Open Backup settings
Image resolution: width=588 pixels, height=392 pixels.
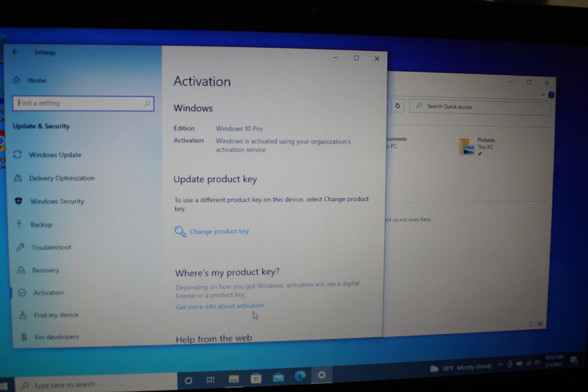[34, 224]
